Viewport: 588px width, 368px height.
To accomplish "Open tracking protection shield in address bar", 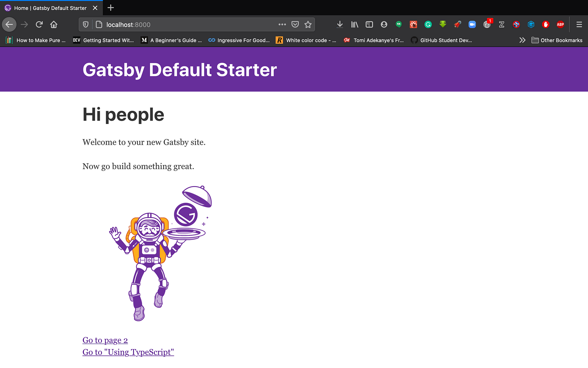I will tap(86, 24).
